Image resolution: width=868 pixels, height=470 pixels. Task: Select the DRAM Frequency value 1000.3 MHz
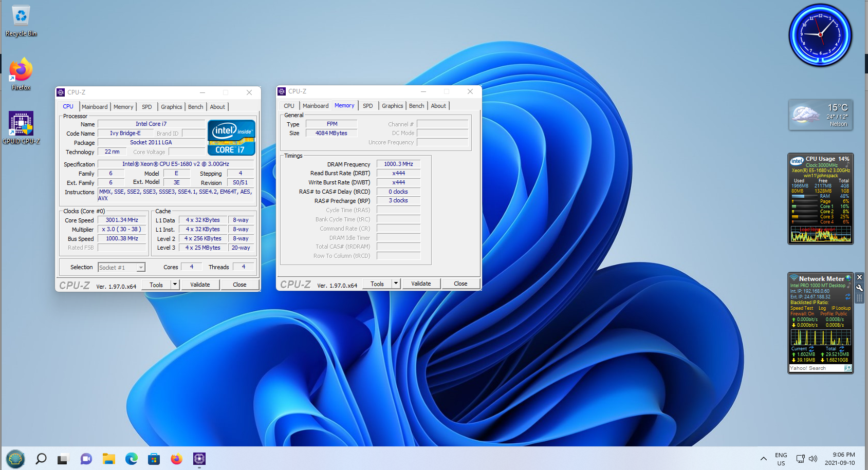click(x=398, y=164)
